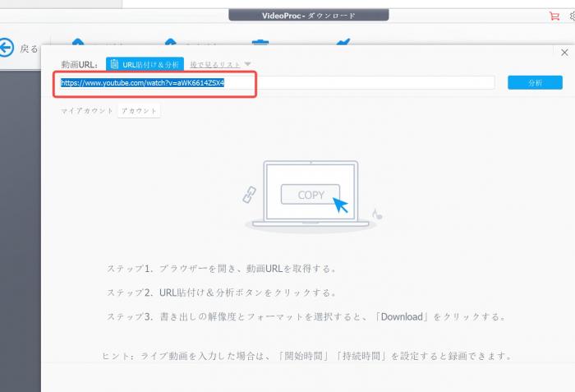Click the ヒント live video hint text
This screenshot has height=392, width=575.
(306, 356)
